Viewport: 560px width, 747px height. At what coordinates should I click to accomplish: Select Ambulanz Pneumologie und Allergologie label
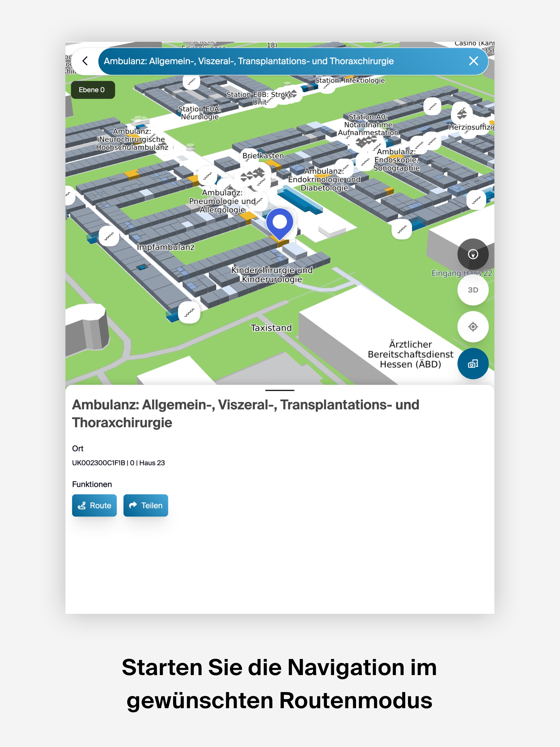tap(222, 201)
